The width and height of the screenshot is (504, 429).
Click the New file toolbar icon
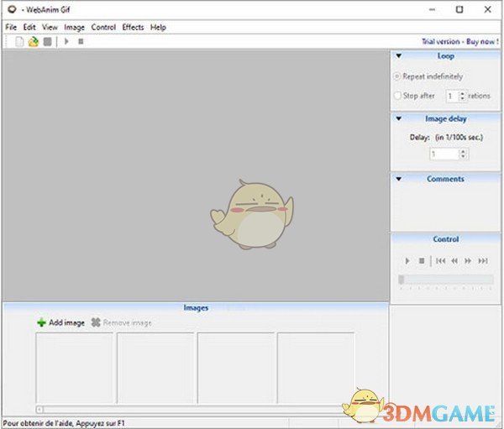19,41
